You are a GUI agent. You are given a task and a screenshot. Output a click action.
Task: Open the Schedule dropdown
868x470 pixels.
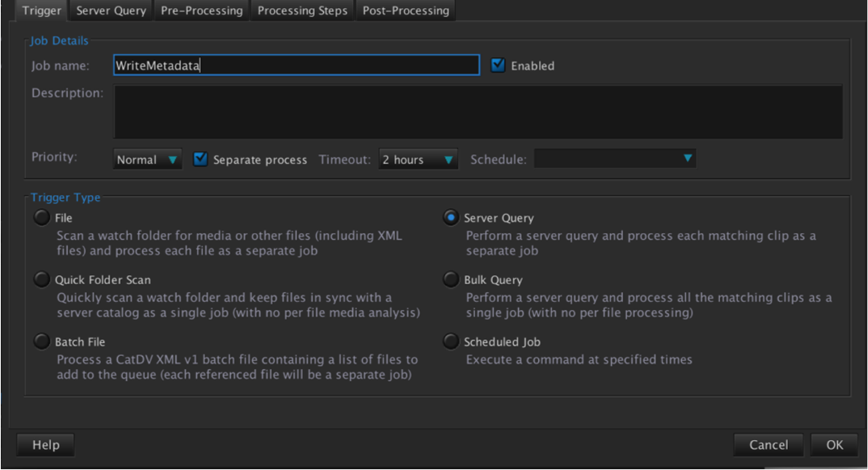pyautogui.click(x=615, y=159)
